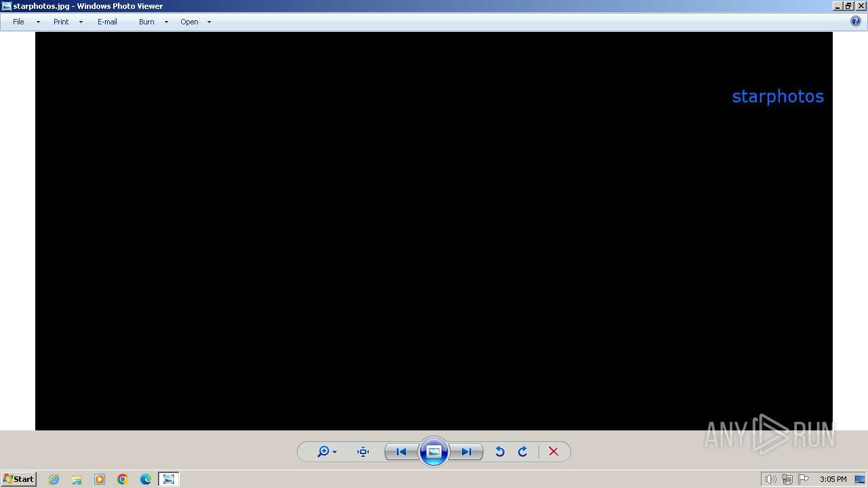This screenshot has height=488, width=868.
Task: Rotate image clockwise
Action: pos(523,452)
